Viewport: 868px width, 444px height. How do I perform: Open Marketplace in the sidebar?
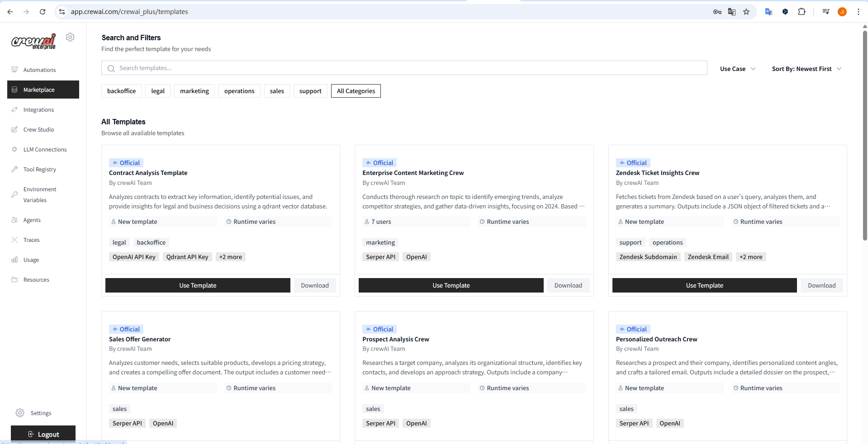click(x=43, y=90)
